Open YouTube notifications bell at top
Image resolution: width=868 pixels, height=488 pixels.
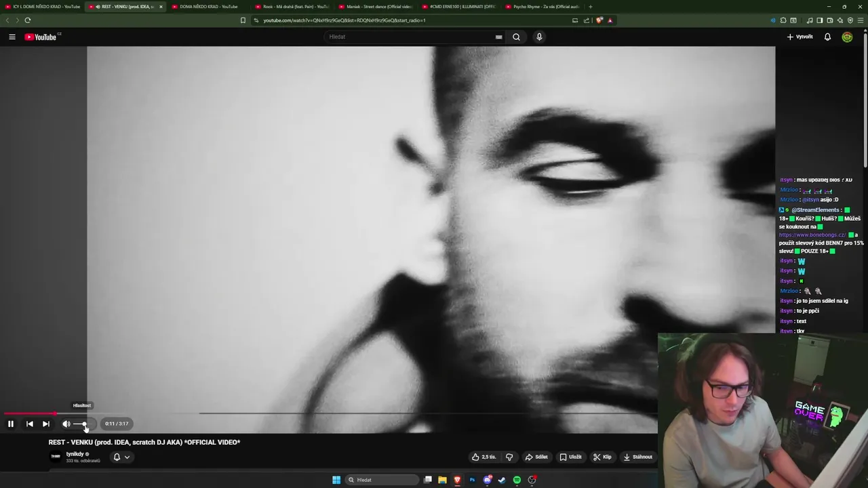pyautogui.click(x=827, y=37)
